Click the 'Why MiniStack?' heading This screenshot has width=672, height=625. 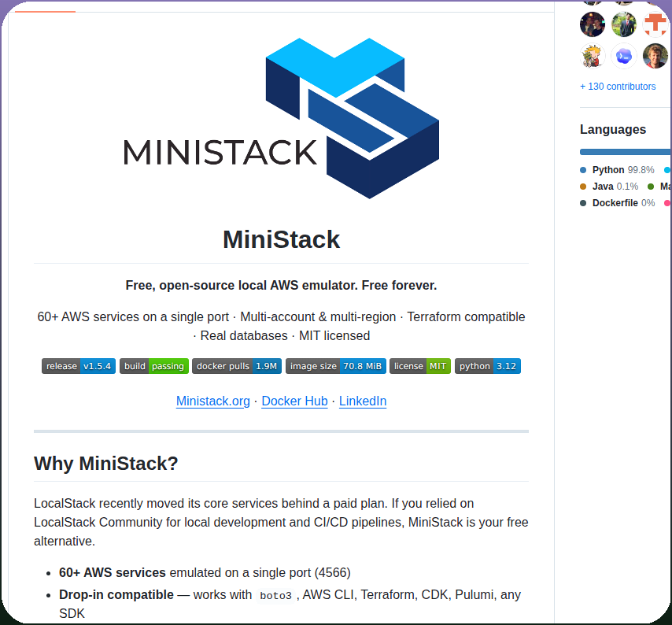[106, 464]
